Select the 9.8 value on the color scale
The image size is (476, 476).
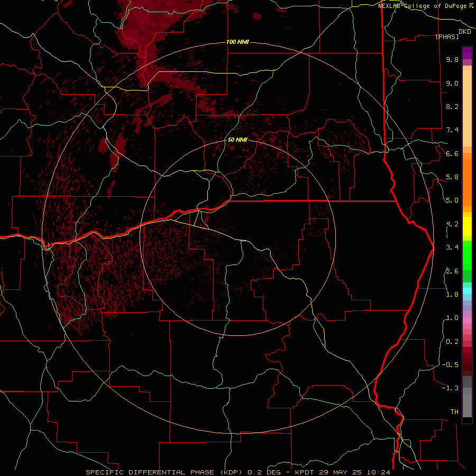click(452, 60)
